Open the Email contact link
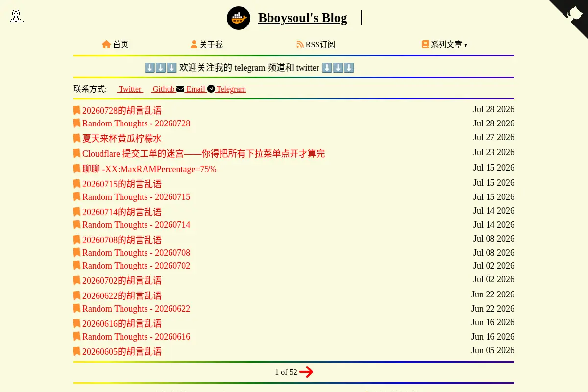 pyautogui.click(x=196, y=89)
